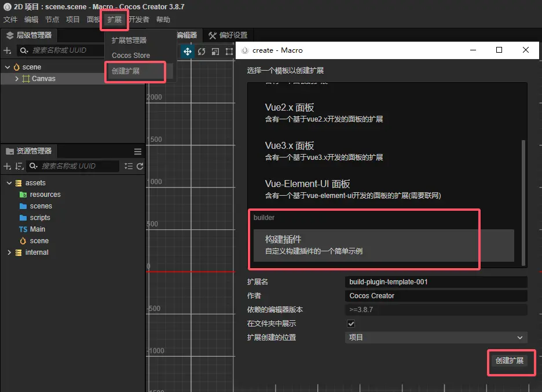Create a new asset with the plus icon
Image resolution: width=542 pixels, height=392 pixels.
point(8,166)
